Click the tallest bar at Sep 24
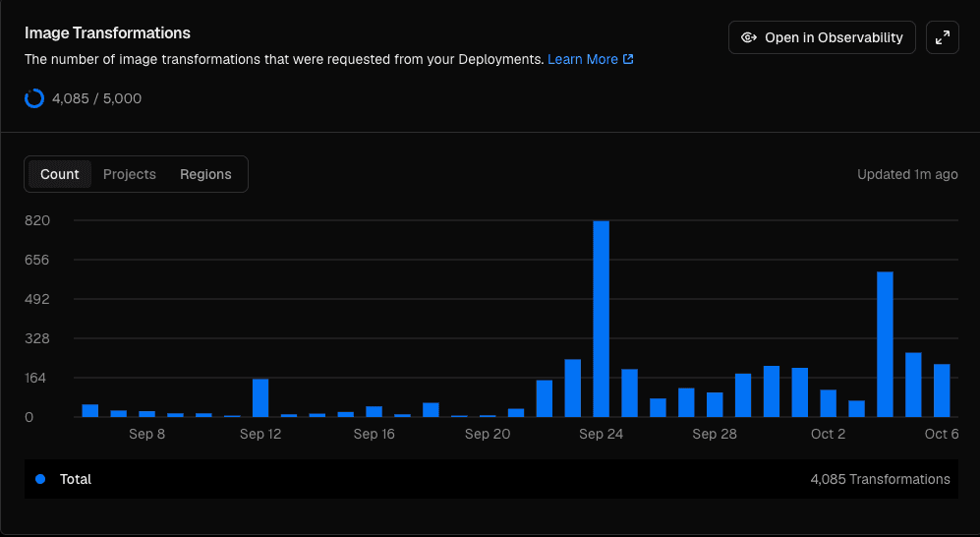Viewport: 980px width, 537px height. (x=601, y=319)
